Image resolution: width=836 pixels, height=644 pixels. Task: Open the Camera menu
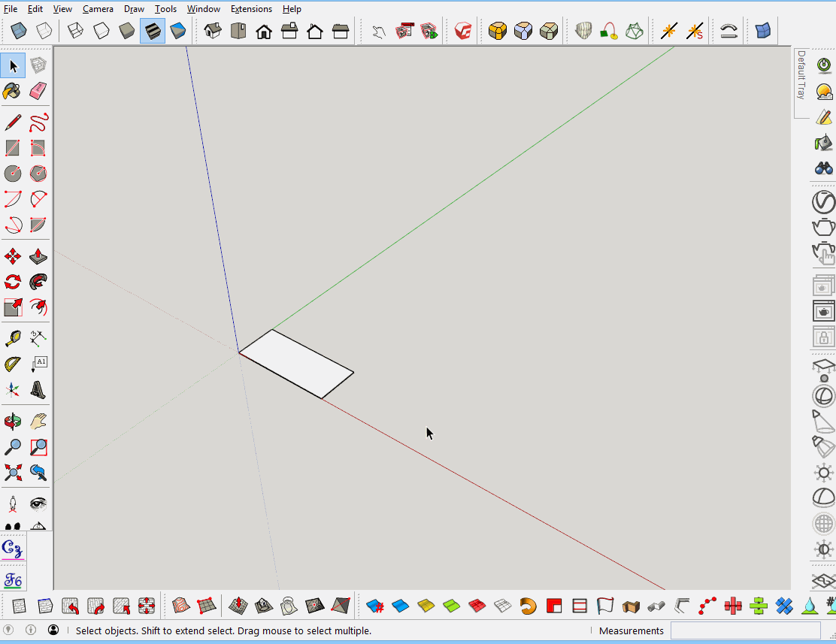(98, 8)
